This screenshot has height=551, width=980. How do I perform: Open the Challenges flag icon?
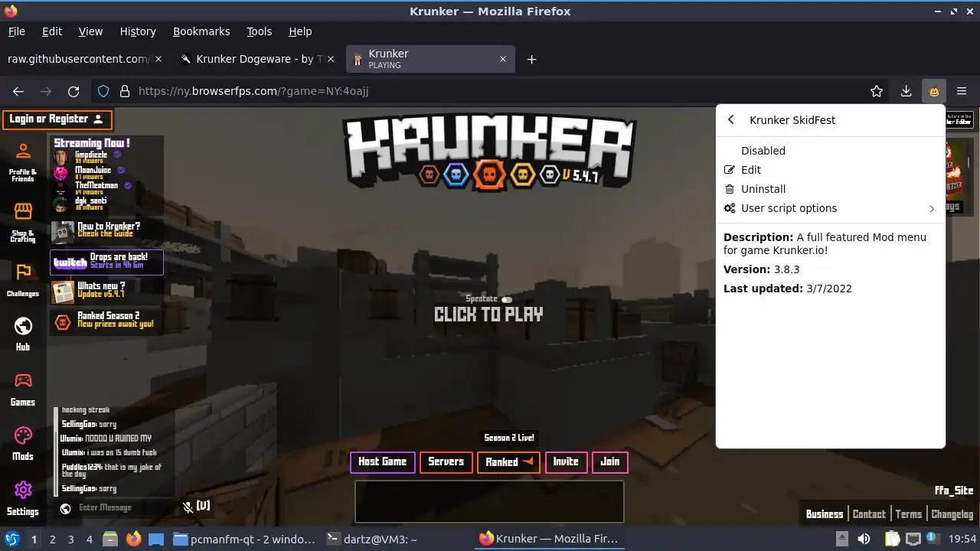[x=23, y=272]
